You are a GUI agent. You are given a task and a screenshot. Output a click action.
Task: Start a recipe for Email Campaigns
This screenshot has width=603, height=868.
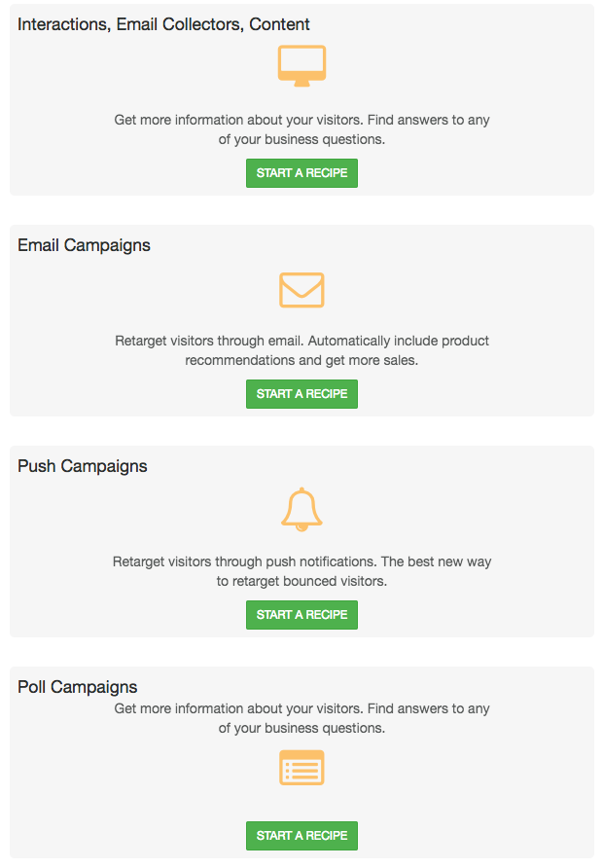click(301, 394)
